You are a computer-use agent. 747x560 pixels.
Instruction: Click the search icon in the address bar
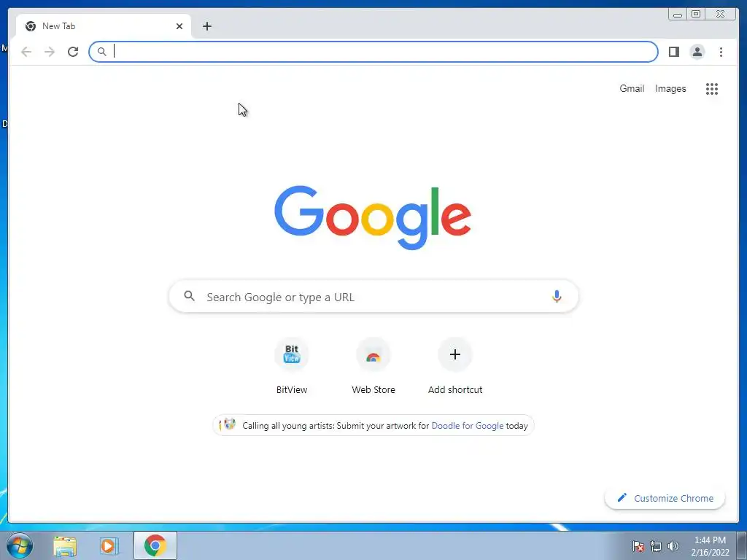point(101,52)
